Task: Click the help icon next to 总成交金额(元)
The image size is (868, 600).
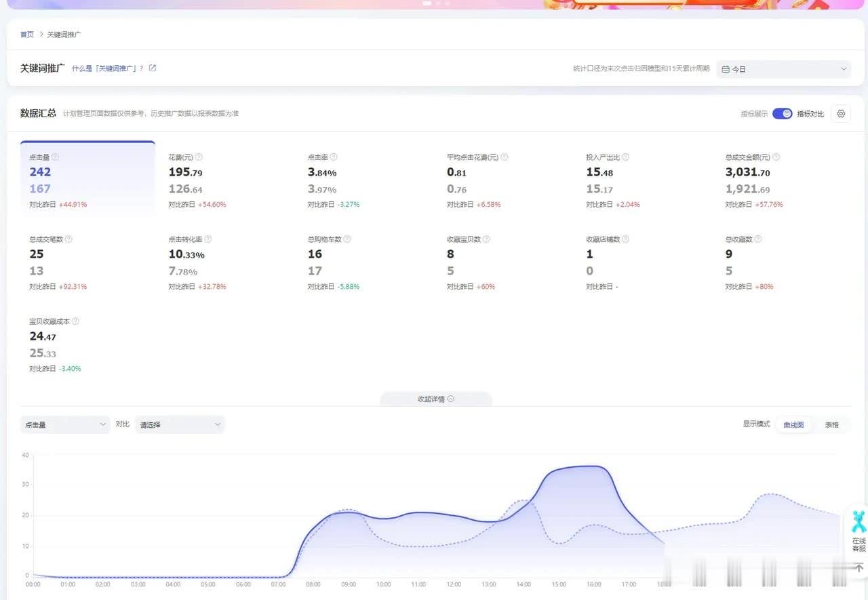Action: 776,157
